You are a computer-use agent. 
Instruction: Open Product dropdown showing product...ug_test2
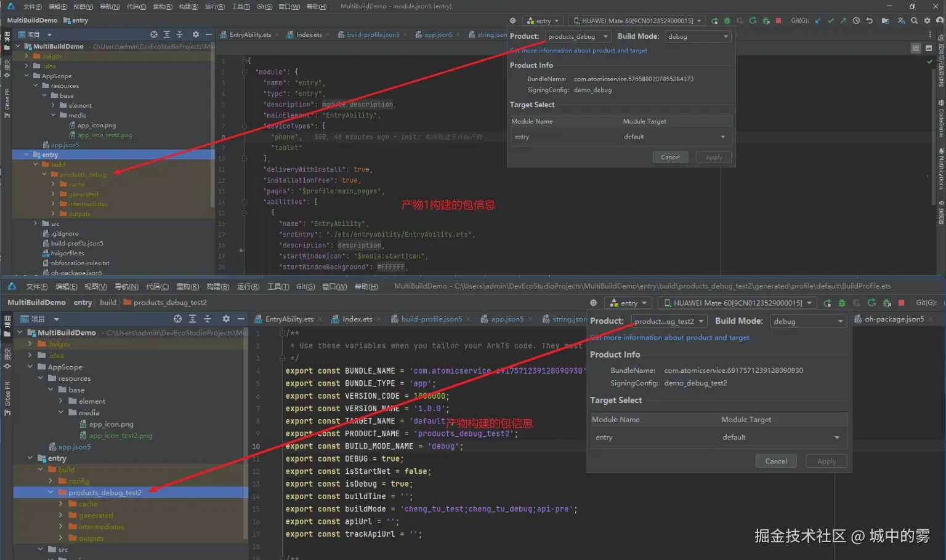coord(669,321)
